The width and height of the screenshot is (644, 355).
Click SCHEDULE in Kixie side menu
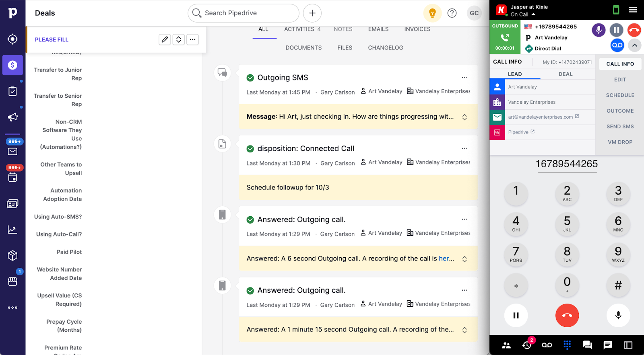(x=620, y=95)
